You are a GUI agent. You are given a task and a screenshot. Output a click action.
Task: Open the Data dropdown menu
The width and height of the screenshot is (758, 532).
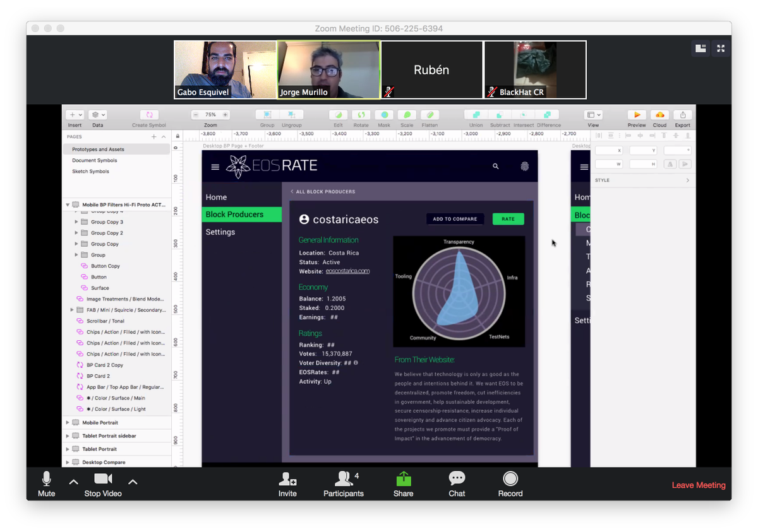click(97, 115)
